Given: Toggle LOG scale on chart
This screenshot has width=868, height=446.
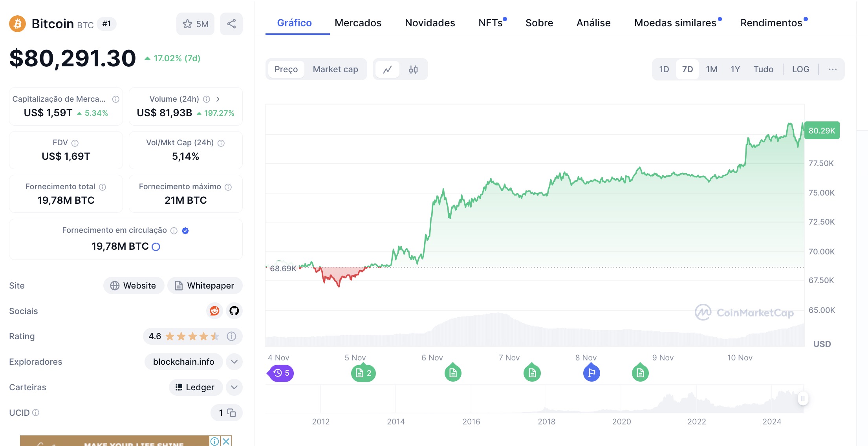Looking at the screenshot, I should tap(800, 69).
